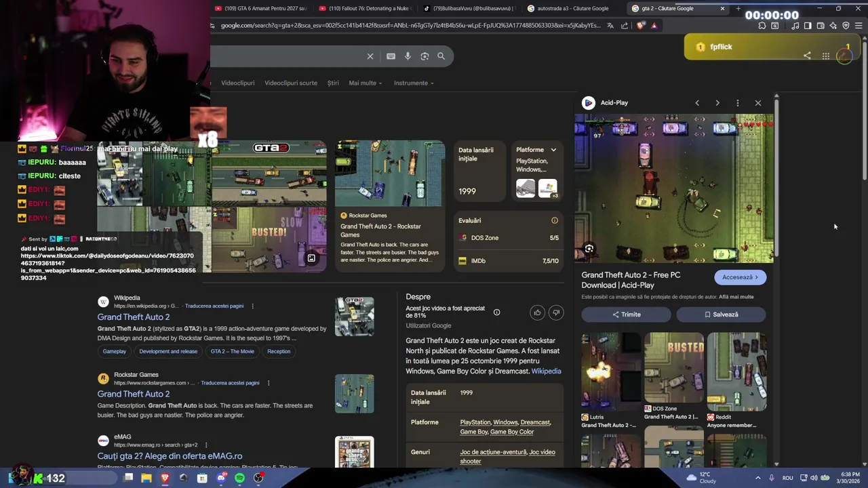Open Află mai multe copyright link
The height and width of the screenshot is (488, 868).
pyautogui.click(x=736, y=297)
